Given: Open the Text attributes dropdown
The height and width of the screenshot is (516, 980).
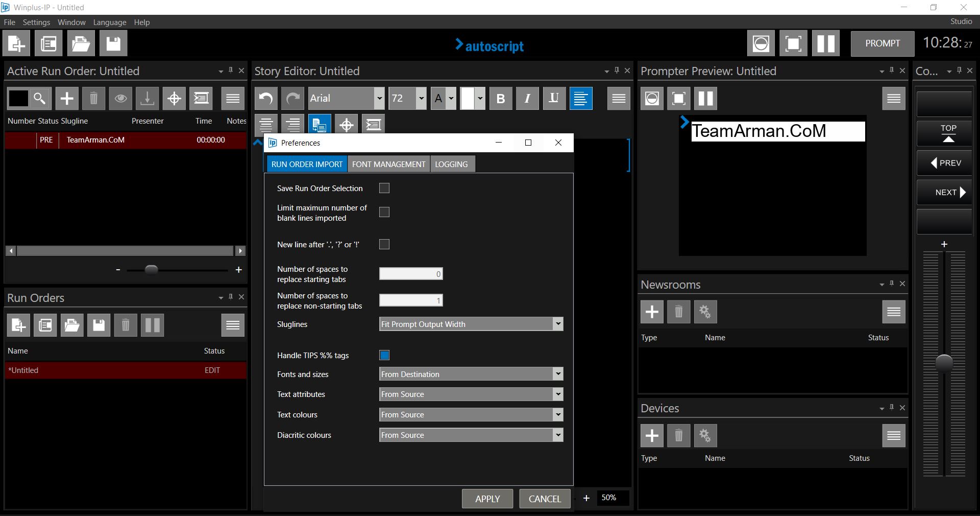Looking at the screenshot, I should (x=558, y=394).
